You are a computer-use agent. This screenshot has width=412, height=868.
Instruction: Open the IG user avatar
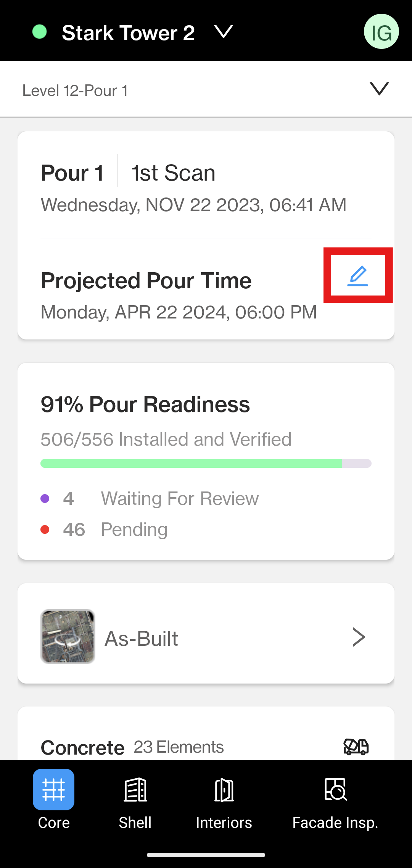381,31
